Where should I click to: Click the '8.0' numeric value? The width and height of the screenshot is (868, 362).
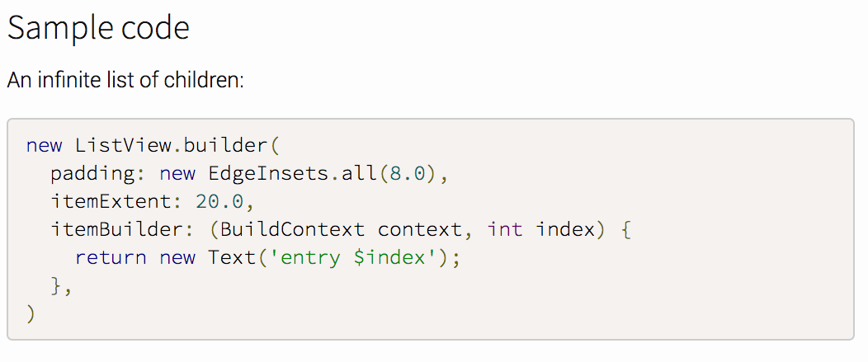click(408, 174)
